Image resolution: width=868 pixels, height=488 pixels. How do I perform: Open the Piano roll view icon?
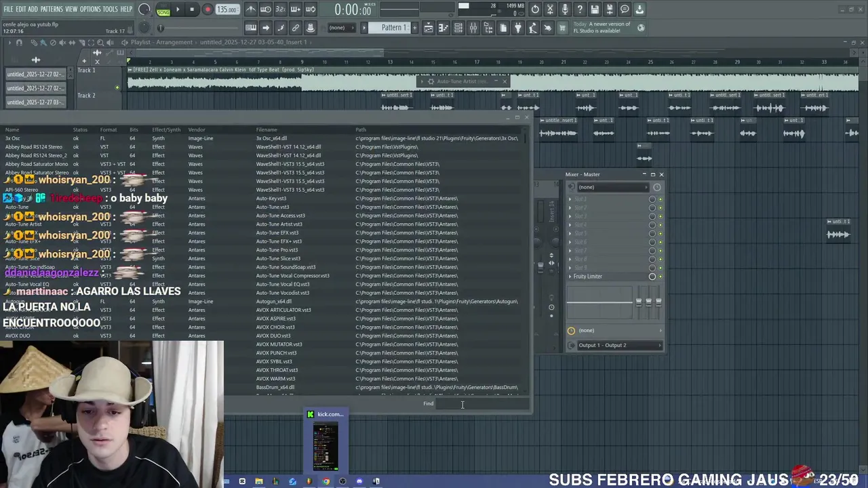click(443, 28)
